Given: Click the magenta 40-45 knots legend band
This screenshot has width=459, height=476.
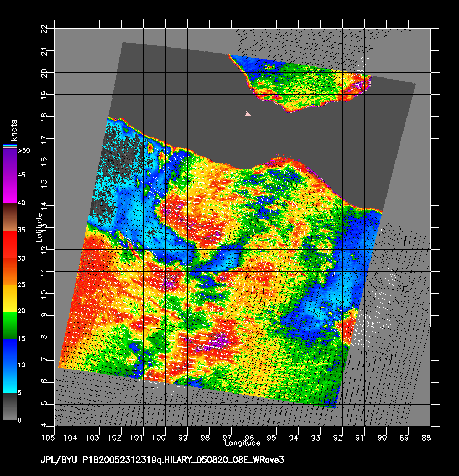Looking at the screenshot, I should 10,190.
